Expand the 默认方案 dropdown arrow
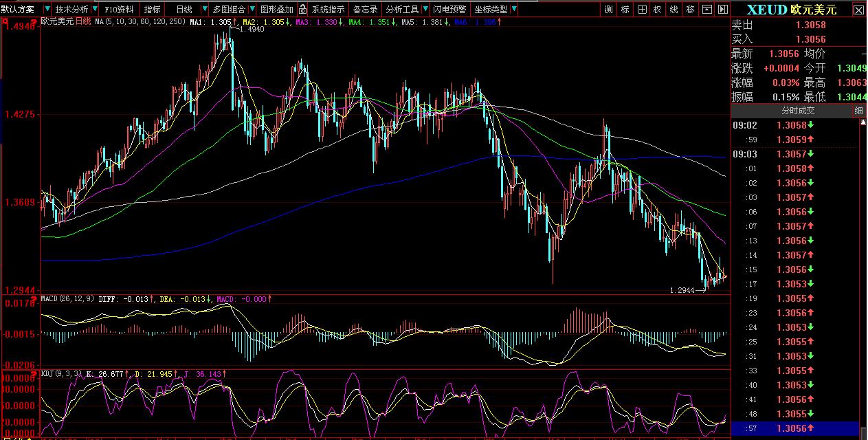The width and height of the screenshot is (868, 440). [46, 9]
